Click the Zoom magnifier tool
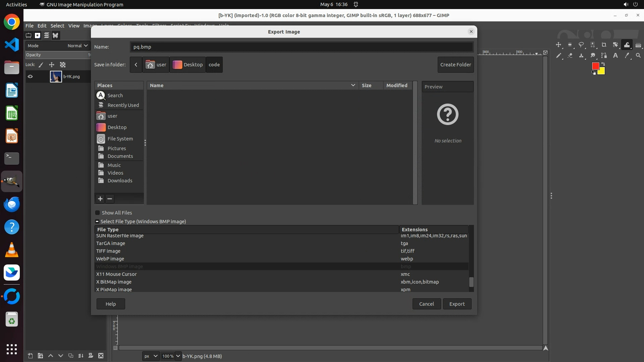 pyautogui.click(x=638, y=56)
